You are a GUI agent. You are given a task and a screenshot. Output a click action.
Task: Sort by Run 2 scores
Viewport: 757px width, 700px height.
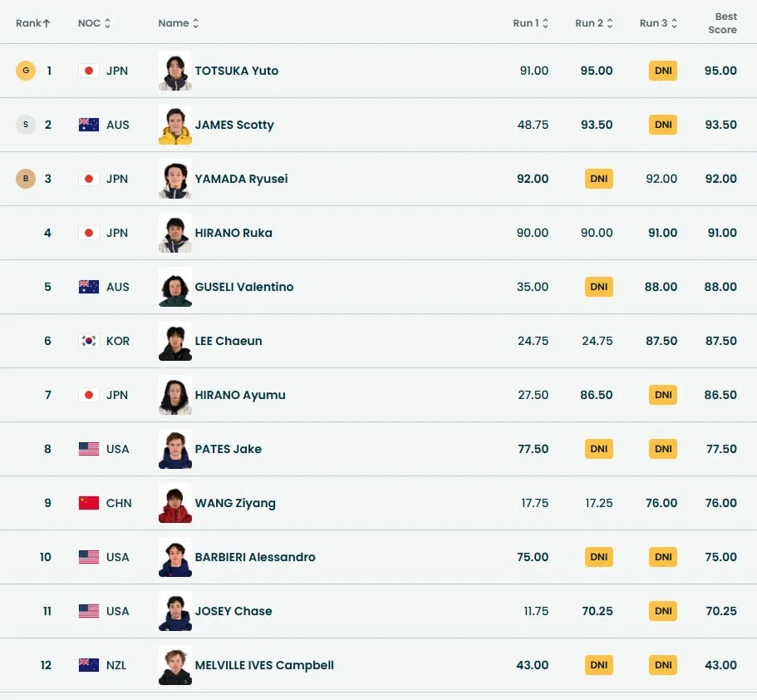point(593,23)
